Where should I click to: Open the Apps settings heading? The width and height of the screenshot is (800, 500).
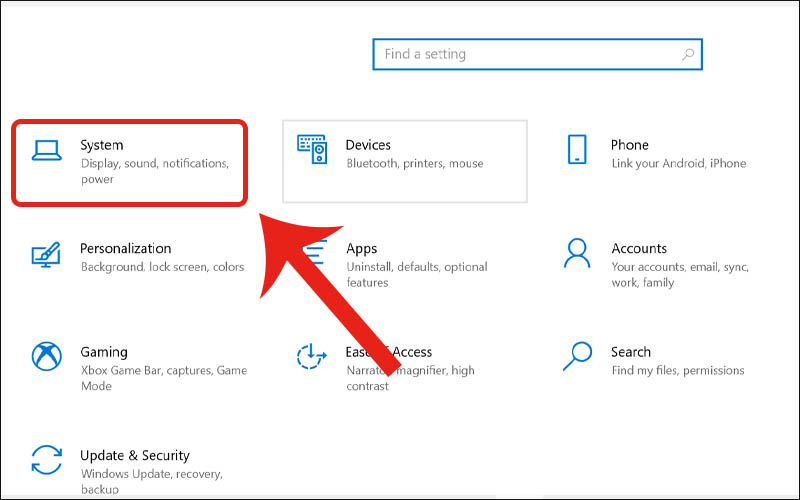tap(362, 249)
